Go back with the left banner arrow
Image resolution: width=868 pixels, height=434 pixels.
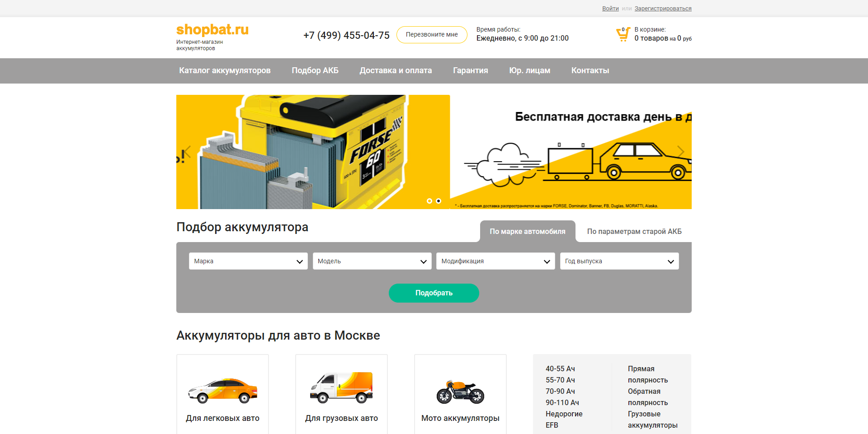(x=187, y=152)
